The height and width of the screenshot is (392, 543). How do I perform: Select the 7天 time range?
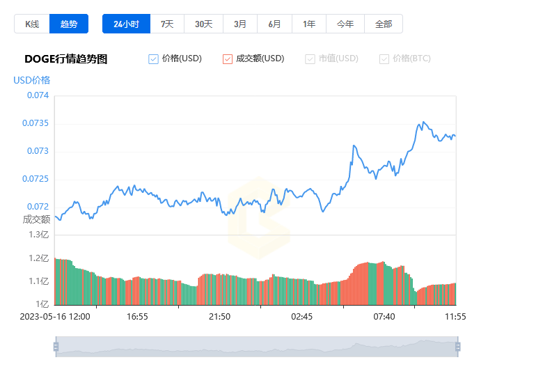coord(167,24)
